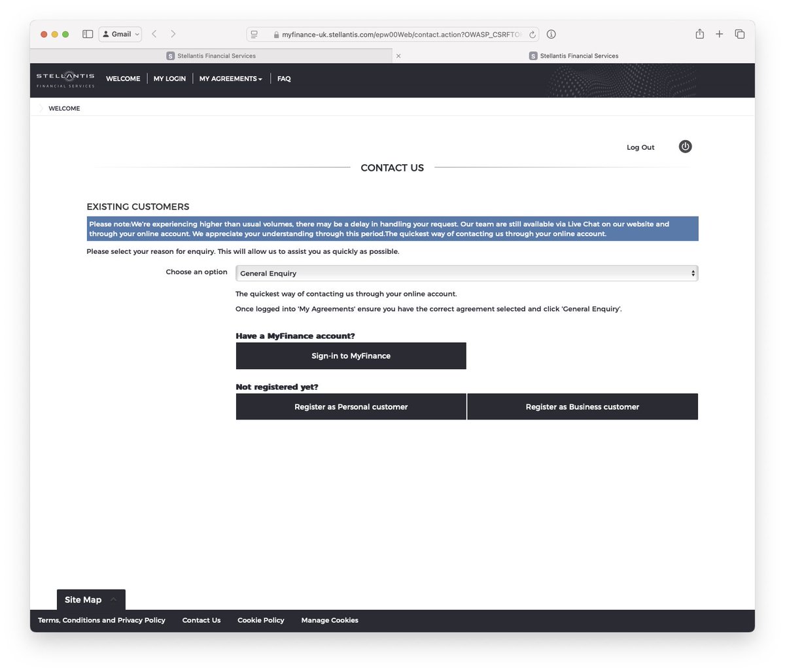Viewport: 785px width, 672px height.
Task: Close the first Stellantis tab with X
Action: click(398, 56)
